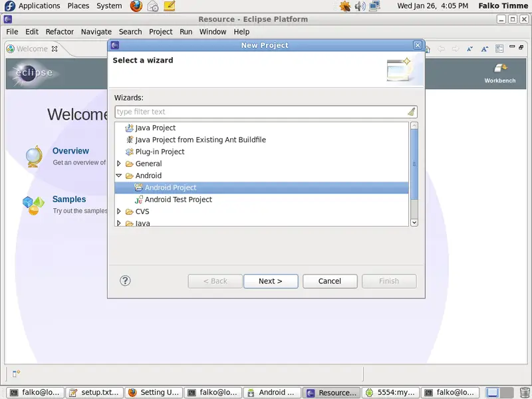Expand the General folder in wizards tree
The image size is (532, 399).
pyautogui.click(x=119, y=164)
